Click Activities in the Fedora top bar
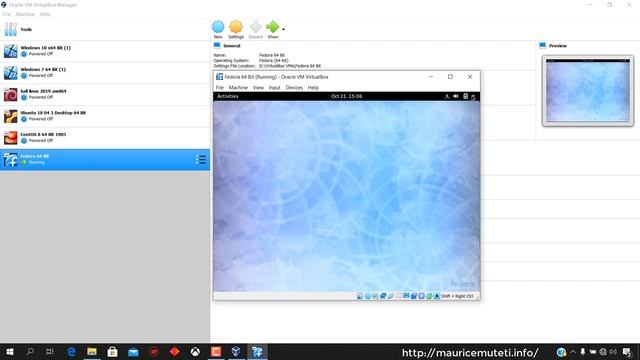640x360 pixels. pyautogui.click(x=227, y=96)
